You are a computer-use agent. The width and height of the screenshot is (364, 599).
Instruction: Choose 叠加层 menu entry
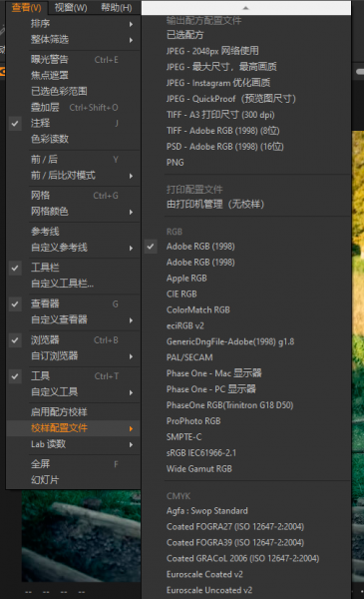click(x=74, y=108)
